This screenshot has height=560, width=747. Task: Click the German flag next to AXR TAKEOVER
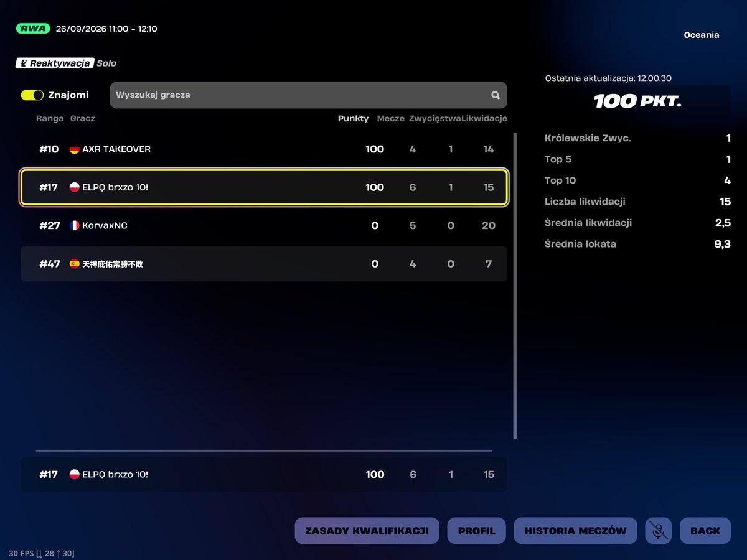tap(74, 149)
